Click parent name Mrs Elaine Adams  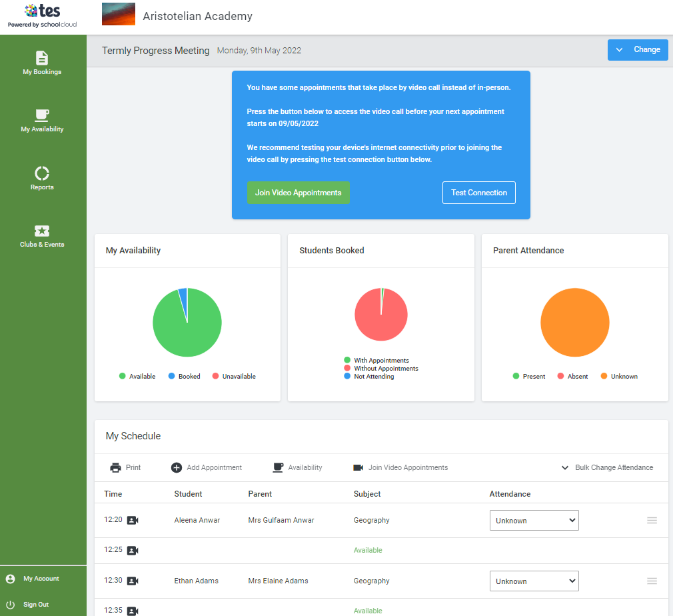coord(278,581)
